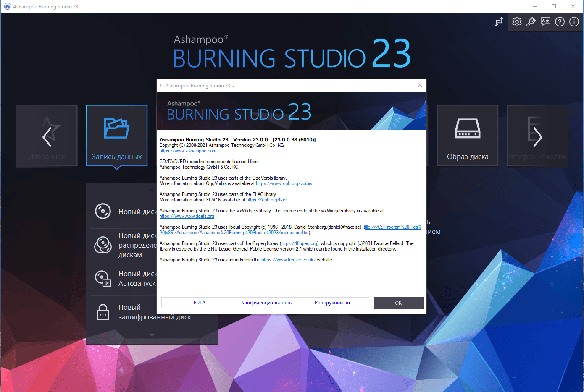Screen dimensions: 584x392
Task: Go to next category with right chevron
Action: click(537, 137)
